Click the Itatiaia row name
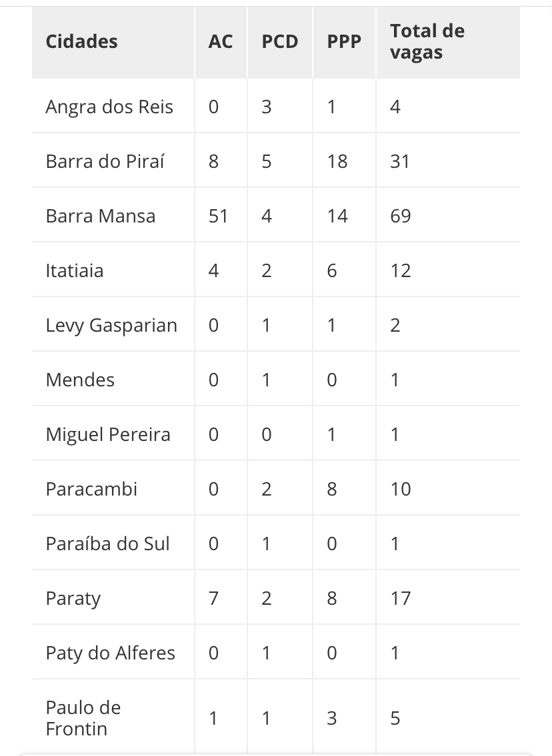The image size is (552, 756). pos(75,270)
